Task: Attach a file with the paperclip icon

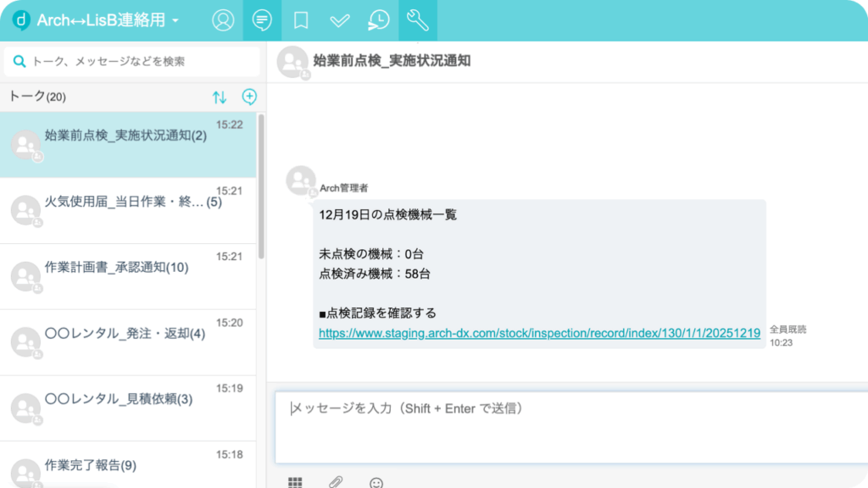Action: pos(335,482)
